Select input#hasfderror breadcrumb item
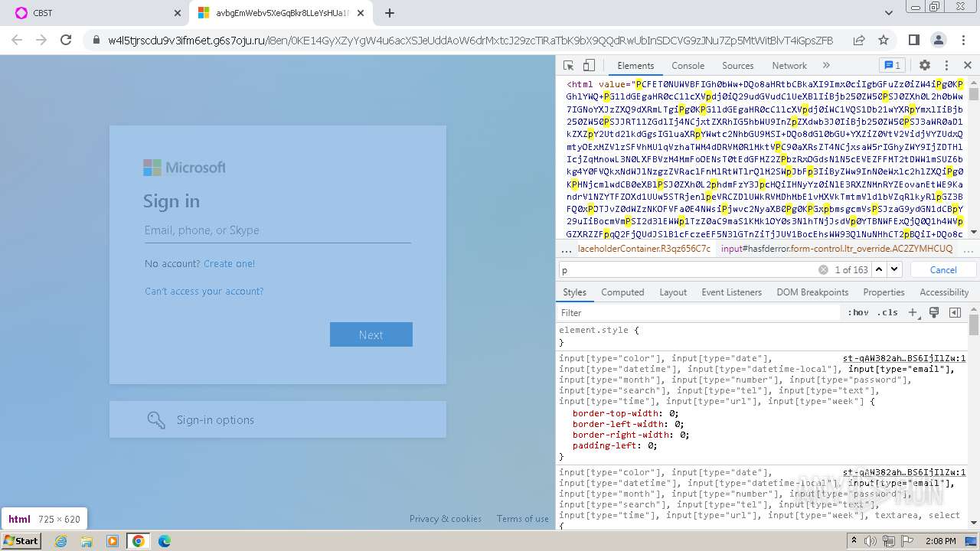 [837, 249]
